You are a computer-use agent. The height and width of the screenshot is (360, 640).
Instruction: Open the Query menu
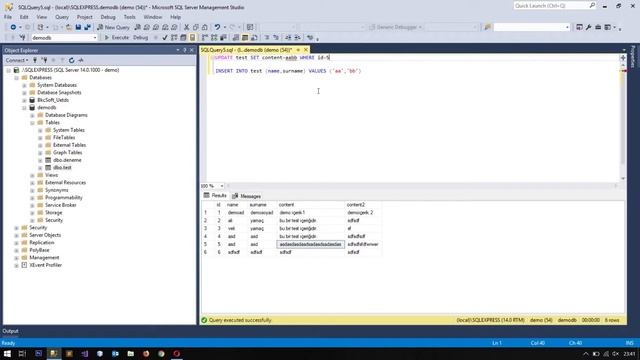click(x=62, y=17)
